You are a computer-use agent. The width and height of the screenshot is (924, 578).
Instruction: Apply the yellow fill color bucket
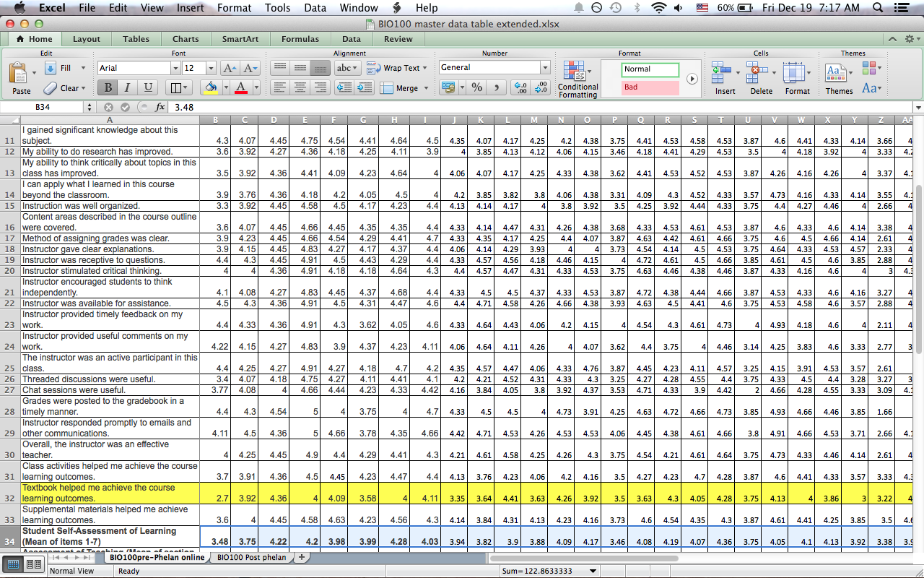(x=210, y=87)
